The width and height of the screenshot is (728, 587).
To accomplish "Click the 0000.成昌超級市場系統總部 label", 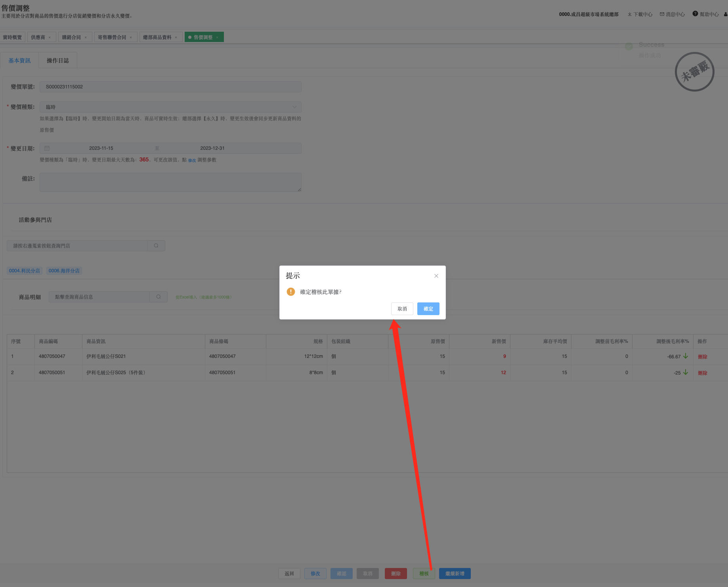I will (589, 14).
